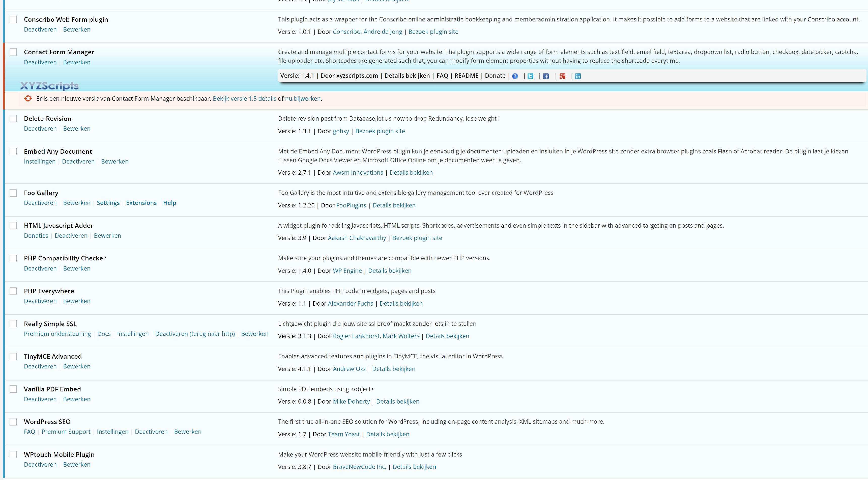Open the Google+ icon in Contact Form Manager row
868x480 pixels.
(x=562, y=76)
